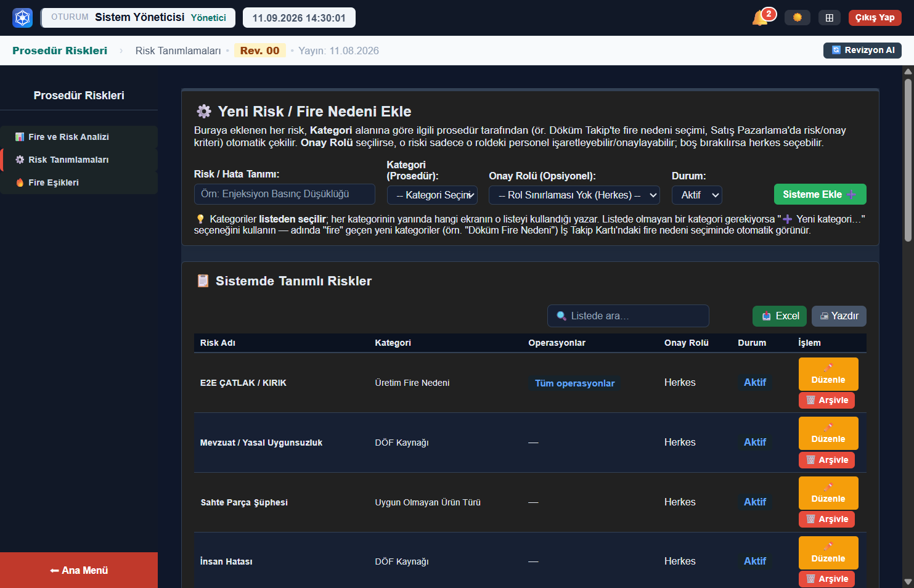Click the Listede ara search box

[628, 316]
